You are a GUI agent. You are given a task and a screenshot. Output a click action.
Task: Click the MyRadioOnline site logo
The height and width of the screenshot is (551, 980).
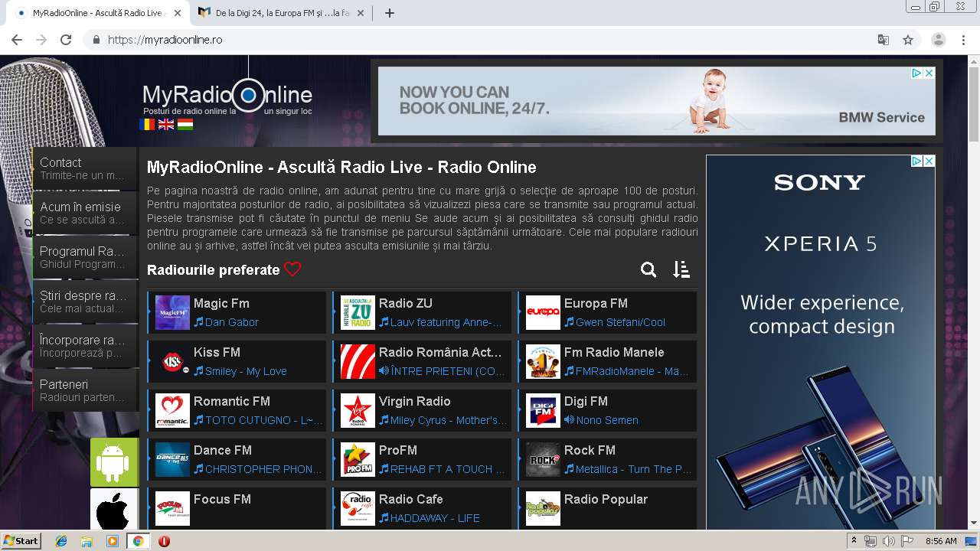(x=227, y=96)
